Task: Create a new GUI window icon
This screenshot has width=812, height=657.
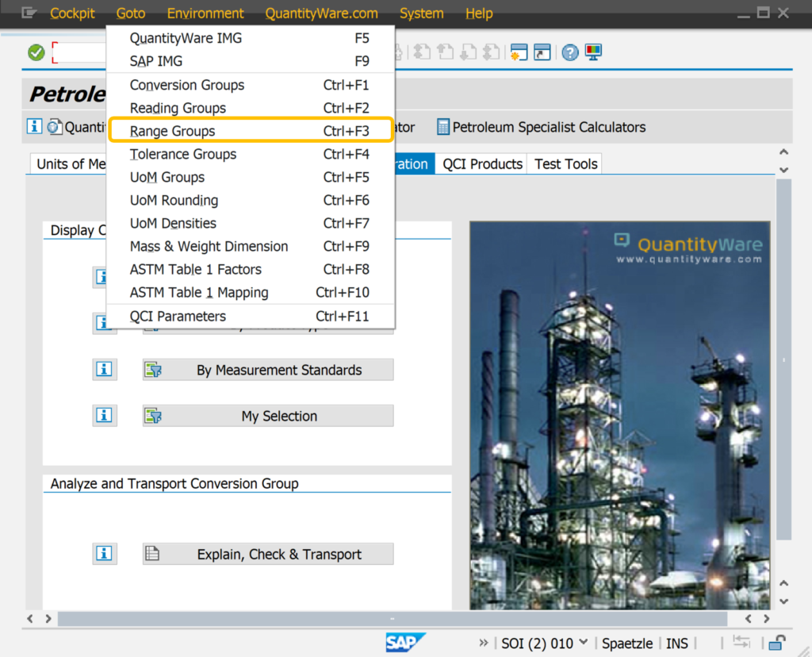Action: pos(519,52)
